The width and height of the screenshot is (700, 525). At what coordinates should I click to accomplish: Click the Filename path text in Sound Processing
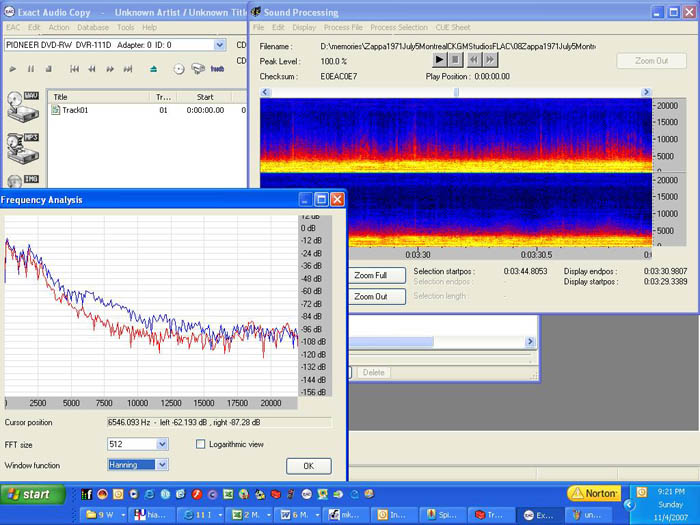point(458,46)
